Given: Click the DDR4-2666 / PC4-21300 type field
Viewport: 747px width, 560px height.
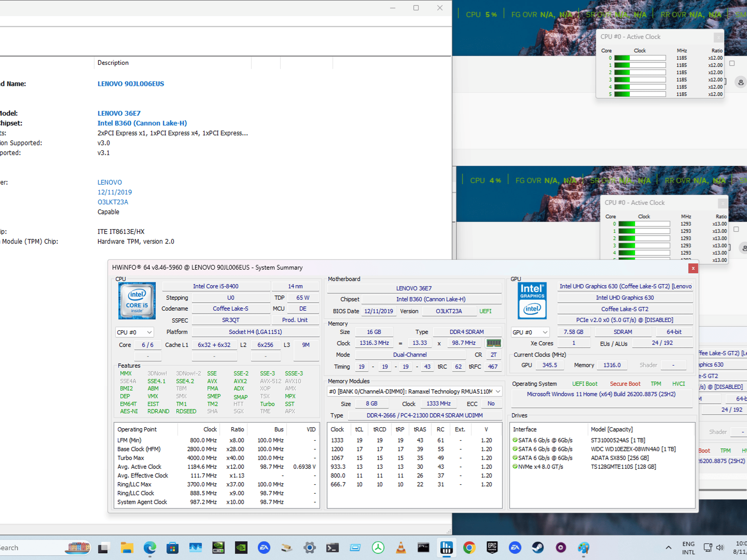Looking at the screenshot, I should [x=425, y=415].
